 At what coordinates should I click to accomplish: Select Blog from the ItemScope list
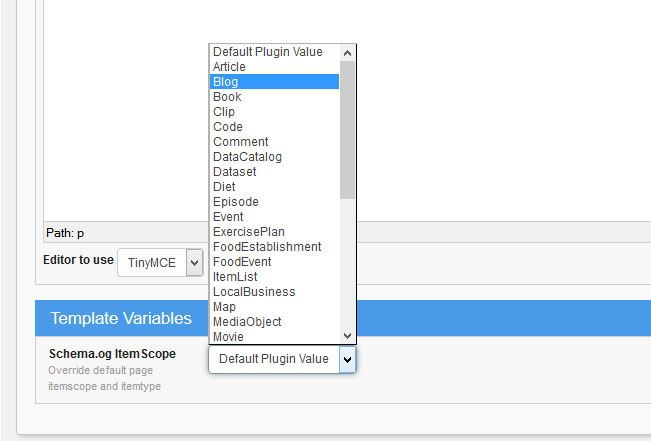coord(274,82)
